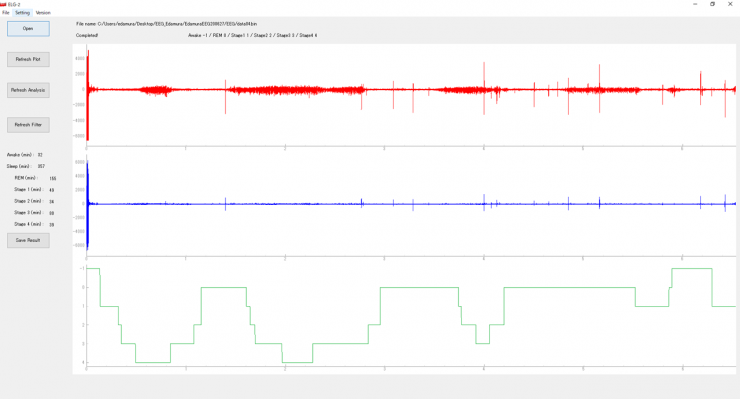Click the Stage 1 (min) label
Image resolution: width=740 pixels, height=399 pixels.
click(x=28, y=189)
